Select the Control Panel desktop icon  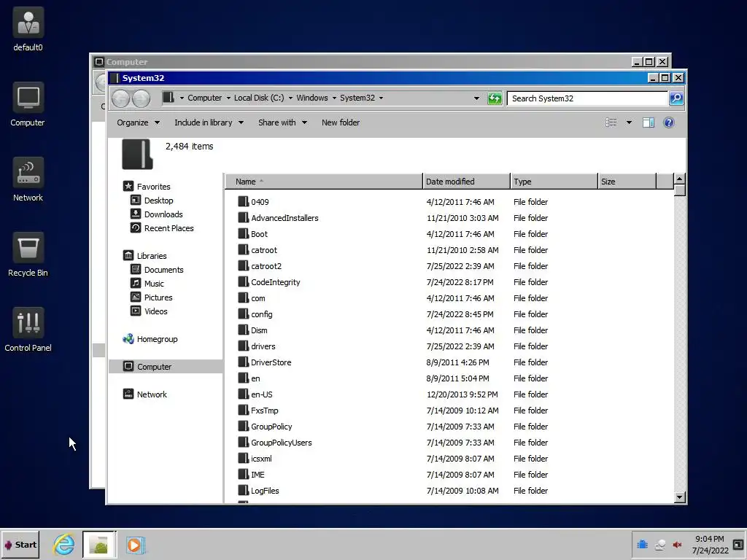pyautogui.click(x=28, y=330)
